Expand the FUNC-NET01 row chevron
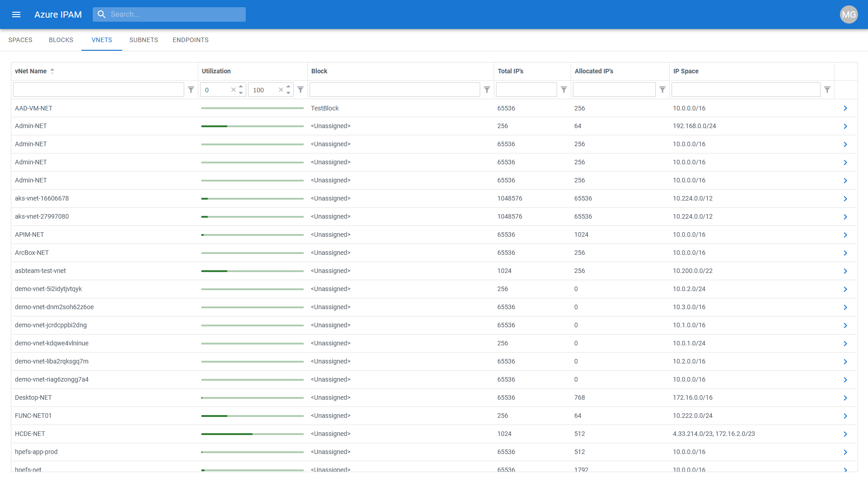 pos(845,416)
